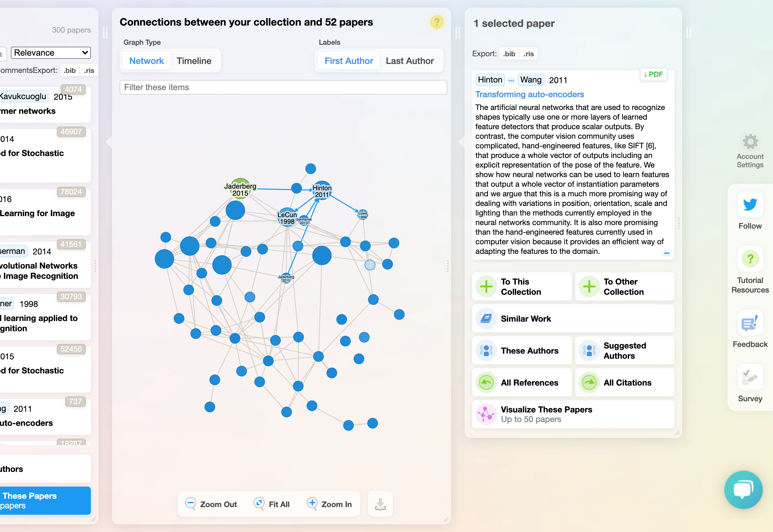
Task: Download the PDF of the selected paper
Action: pos(653,74)
